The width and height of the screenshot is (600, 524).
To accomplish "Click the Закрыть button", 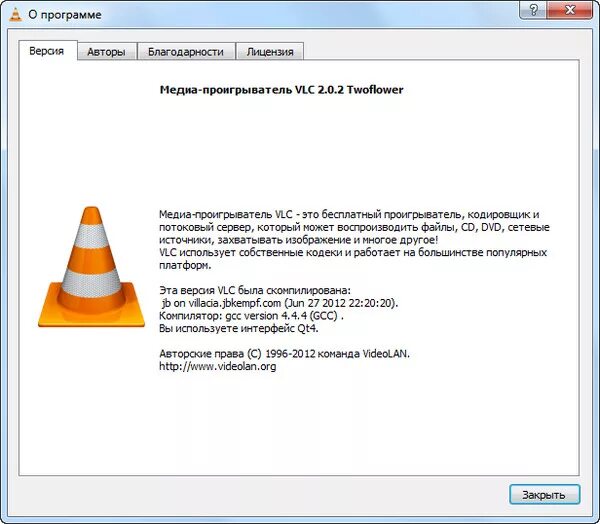I will (544, 495).
